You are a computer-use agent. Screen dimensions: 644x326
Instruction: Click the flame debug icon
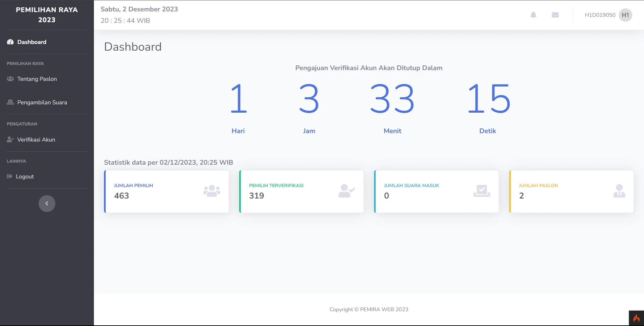pos(636,318)
